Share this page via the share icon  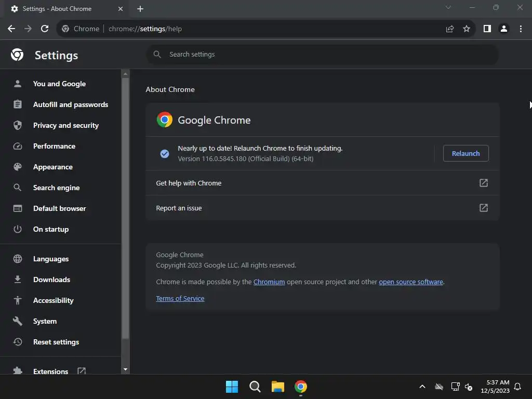click(450, 29)
